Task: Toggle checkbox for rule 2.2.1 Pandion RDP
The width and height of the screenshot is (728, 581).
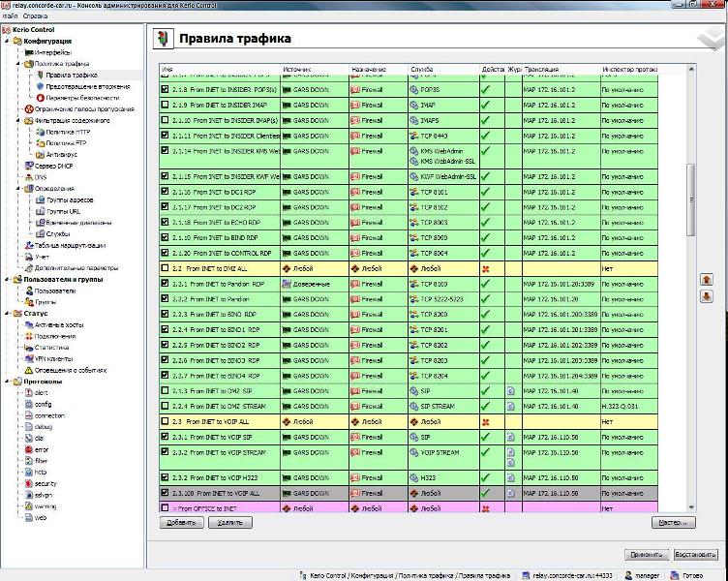Action: 165,283
